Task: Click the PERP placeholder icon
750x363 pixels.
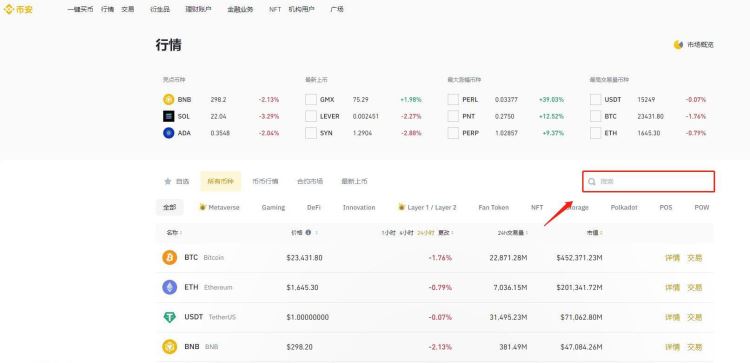Action: click(x=453, y=133)
